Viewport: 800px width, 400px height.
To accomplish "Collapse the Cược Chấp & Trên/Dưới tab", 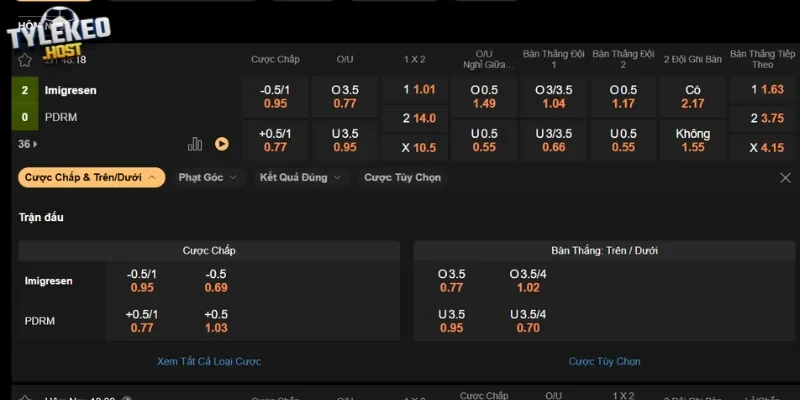I will pyautogui.click(x=92, y=177).
